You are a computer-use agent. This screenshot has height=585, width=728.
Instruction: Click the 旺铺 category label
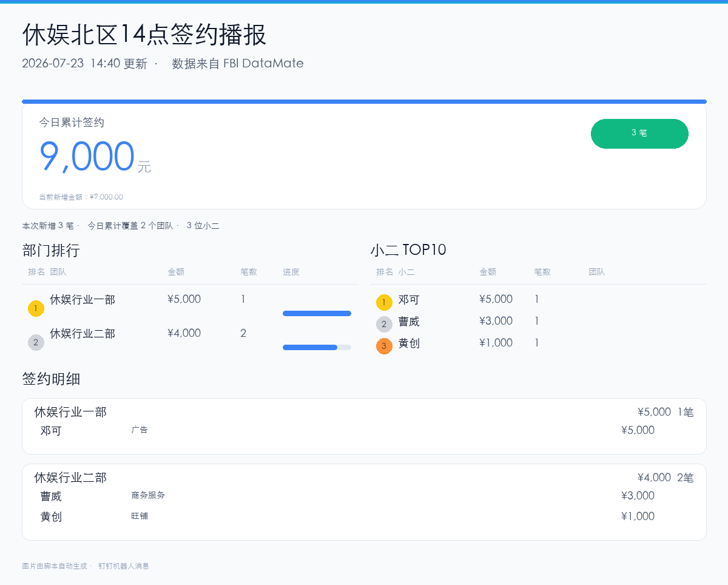tap(140, 516)
